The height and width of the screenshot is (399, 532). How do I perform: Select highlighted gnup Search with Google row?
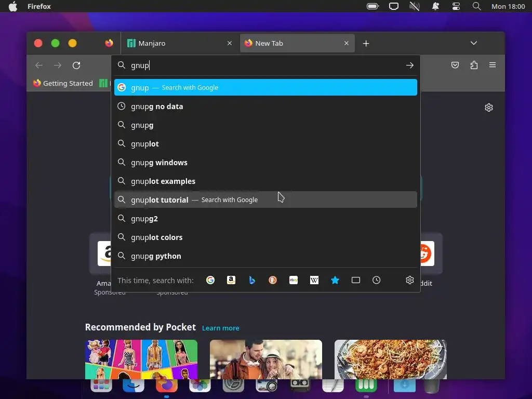coord(265,87)
